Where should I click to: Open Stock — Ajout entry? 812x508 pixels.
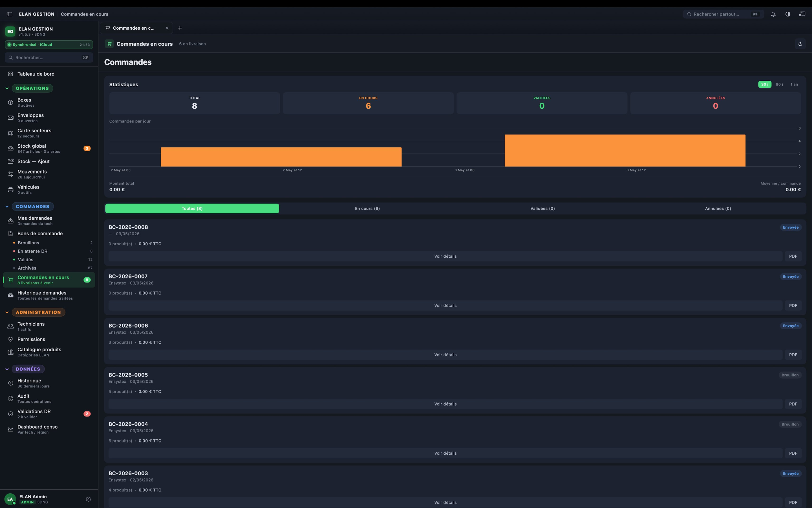click(x=49, y=162)
